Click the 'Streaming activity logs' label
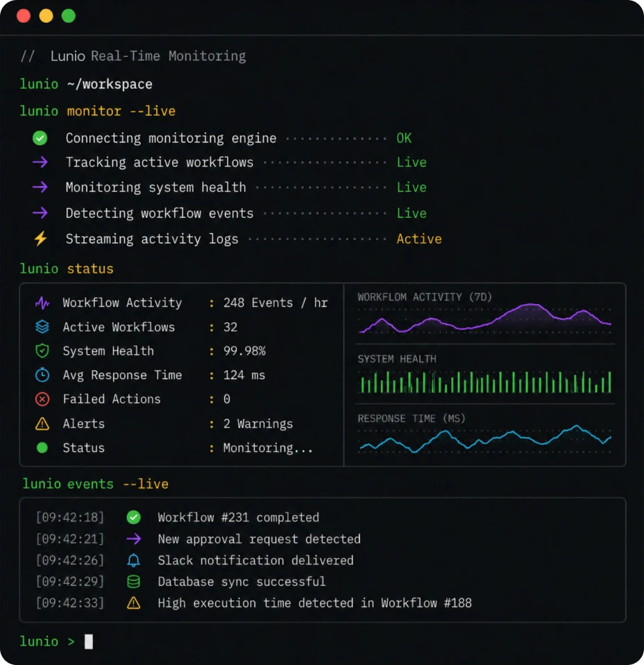Screen dimensions: 644x665 [x=152, y=239]
